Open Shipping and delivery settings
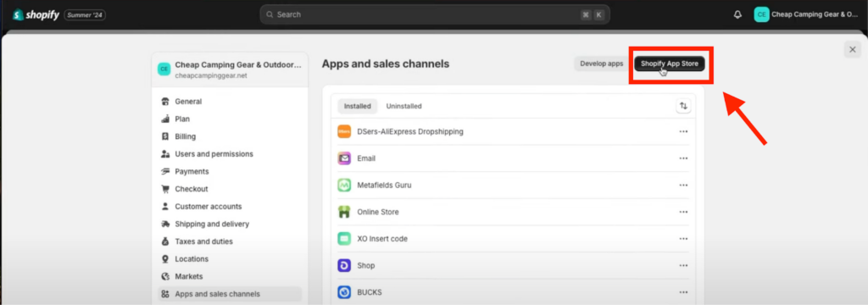This screenshot has height=305, width=868. coord(230,225)
